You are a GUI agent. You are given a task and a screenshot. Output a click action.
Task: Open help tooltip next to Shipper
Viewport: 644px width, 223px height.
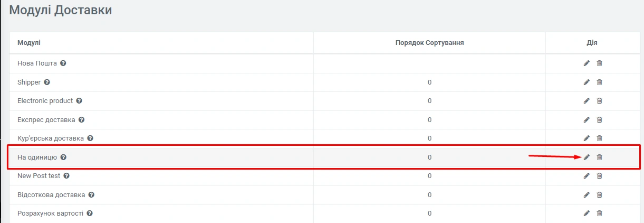pyautogui.click(x=47, y=82)
